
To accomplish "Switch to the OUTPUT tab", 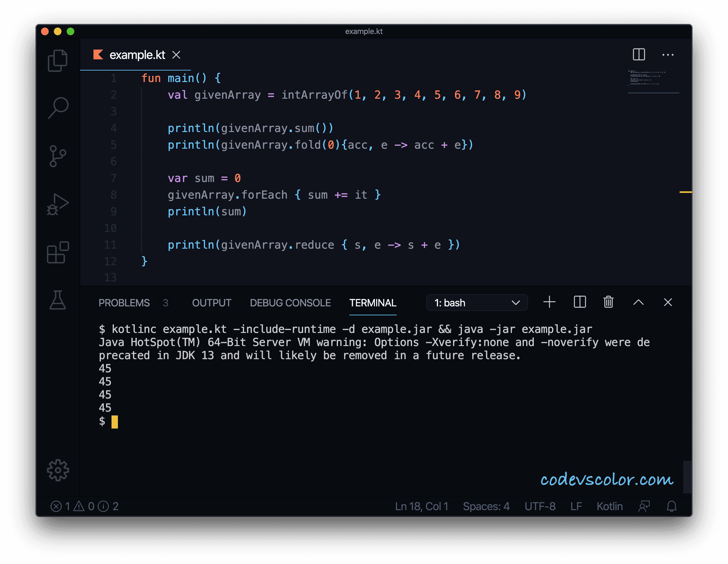I will click(x=212, y=303).
